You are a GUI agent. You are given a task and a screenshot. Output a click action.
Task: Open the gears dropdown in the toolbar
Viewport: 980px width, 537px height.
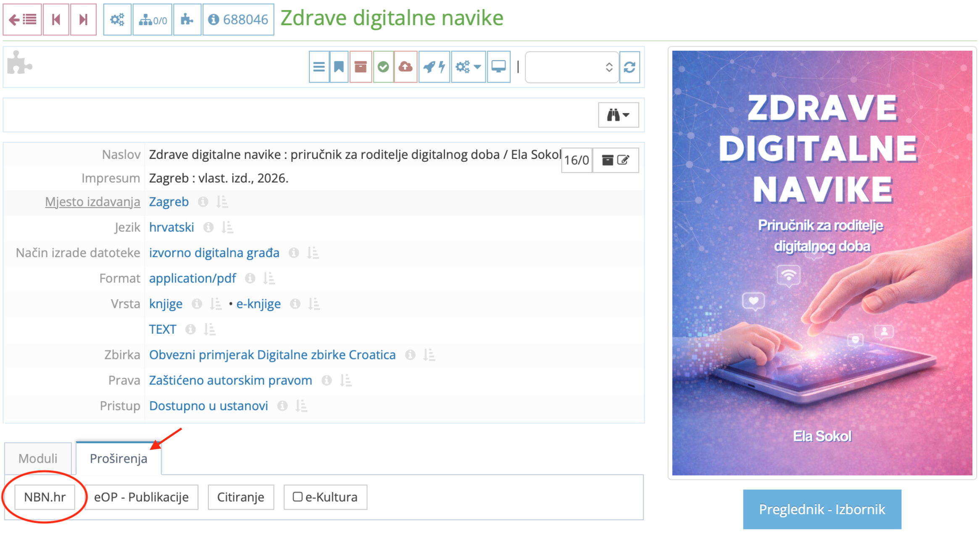click(x=468, y=66)
